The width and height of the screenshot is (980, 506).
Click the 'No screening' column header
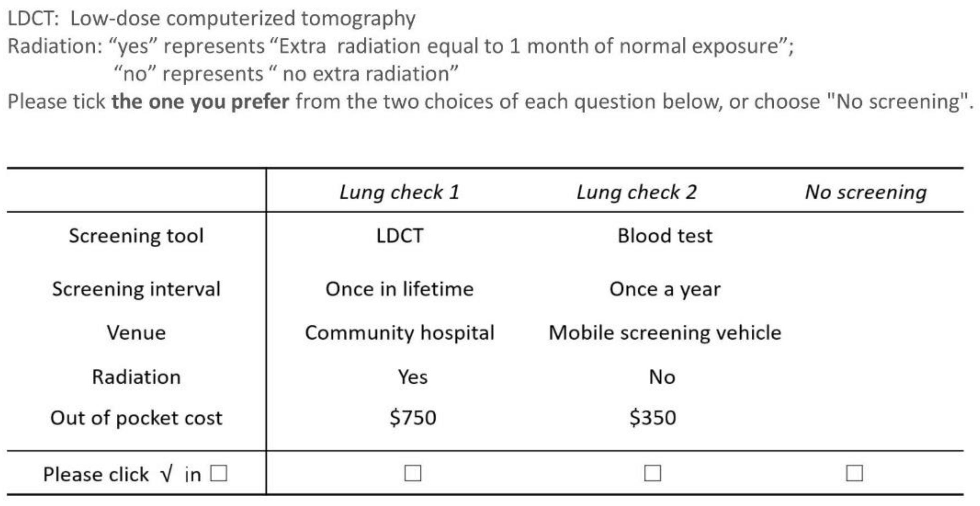point(866,192)
